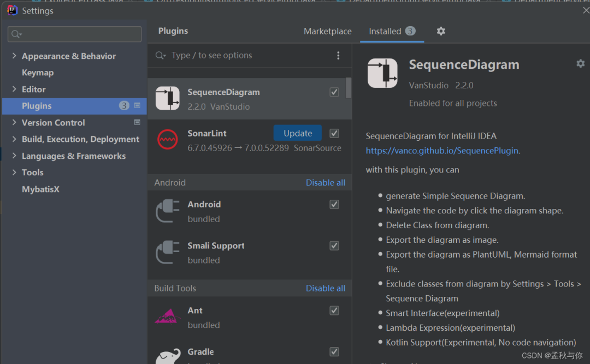Image resolution: width=590 pixels, height=364 pixels.
Task: Open MybatisX settings page
Action: (40, 189)
